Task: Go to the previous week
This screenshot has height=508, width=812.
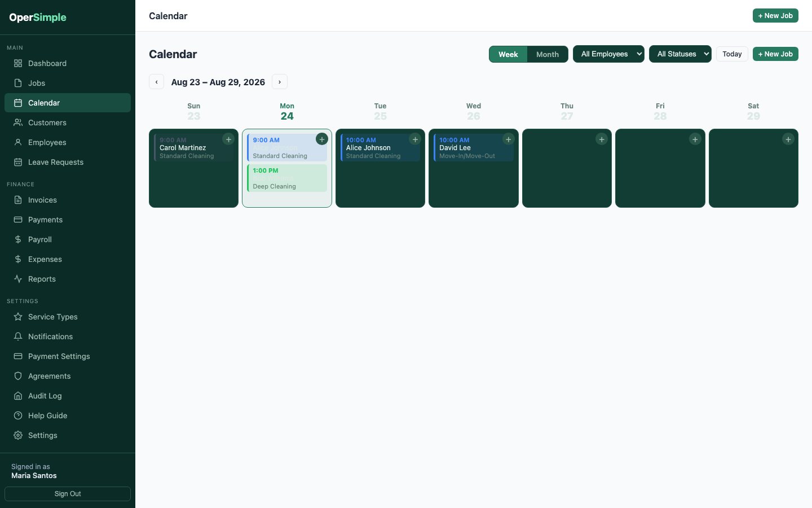Action: pos(157,82)
